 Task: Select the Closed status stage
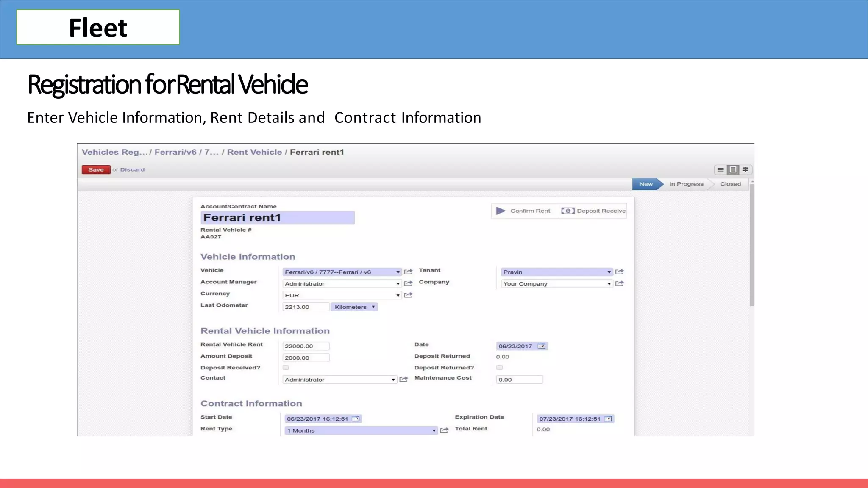(x=730, y=184)
